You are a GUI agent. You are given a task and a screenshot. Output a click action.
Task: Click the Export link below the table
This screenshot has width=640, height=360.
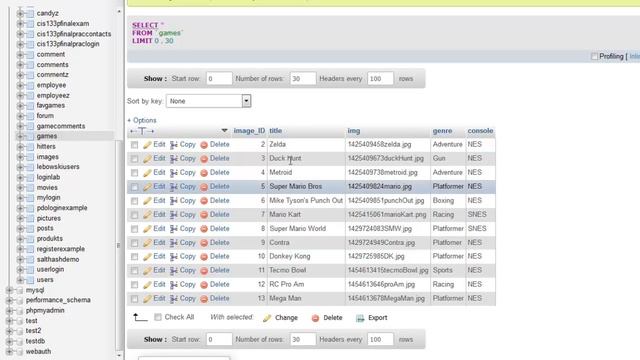[378, 318]
